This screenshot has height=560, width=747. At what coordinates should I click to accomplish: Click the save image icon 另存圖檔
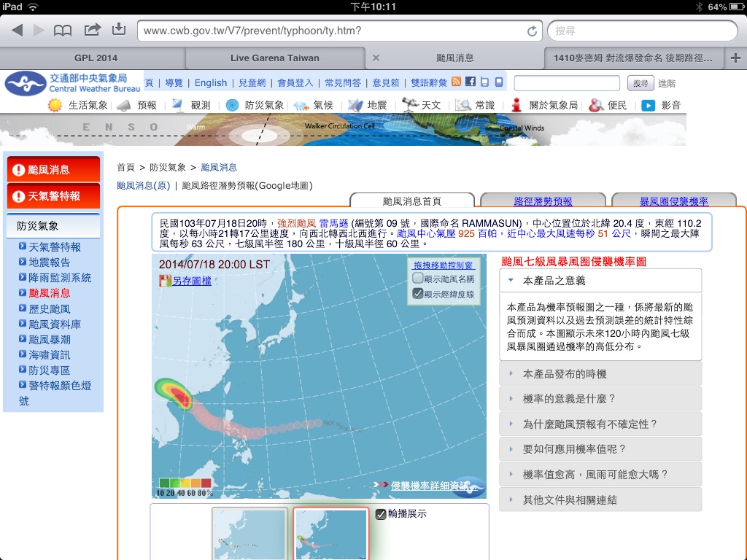click(x=165, y=281)
